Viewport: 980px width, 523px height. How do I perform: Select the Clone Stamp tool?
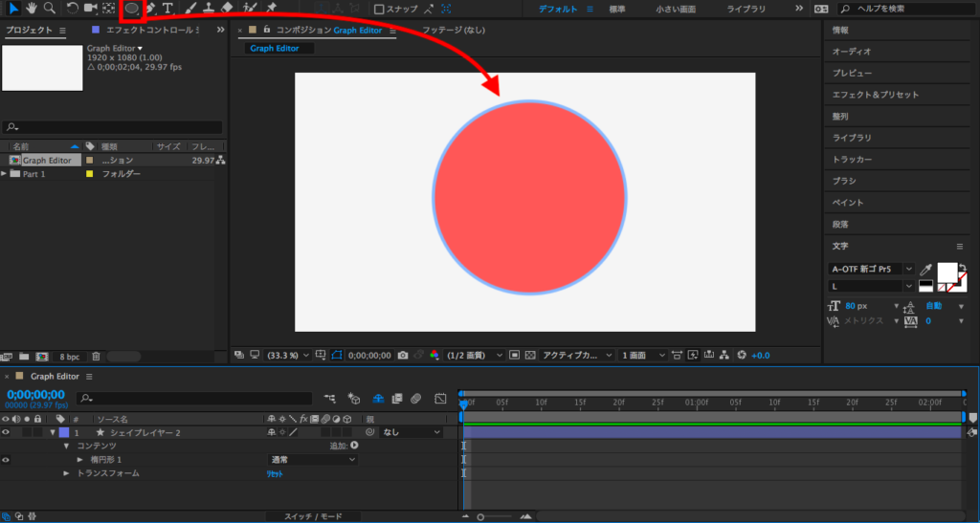click(x=208, y=9)
